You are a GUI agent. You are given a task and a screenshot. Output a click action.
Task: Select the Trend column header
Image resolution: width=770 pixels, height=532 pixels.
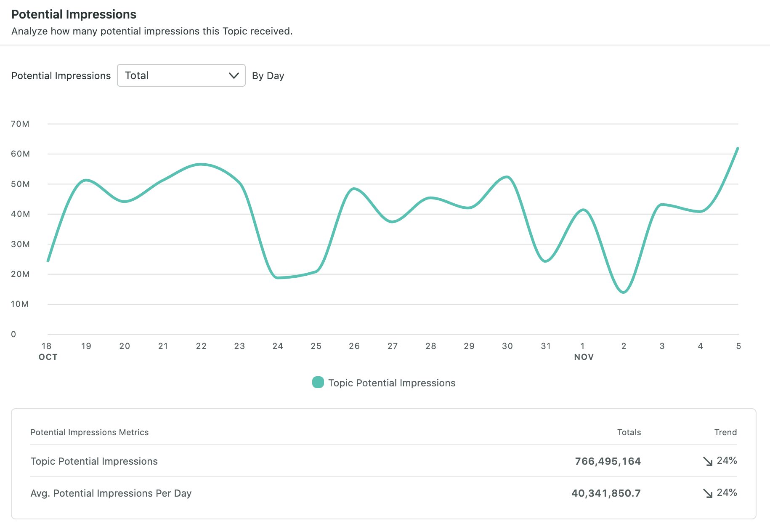[x=725, y=432]
